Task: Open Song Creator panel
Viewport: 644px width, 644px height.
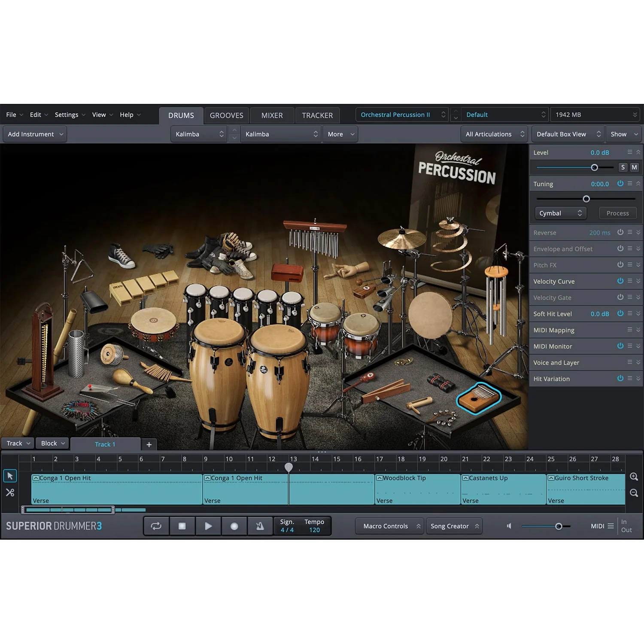Action: pos(454,526)
